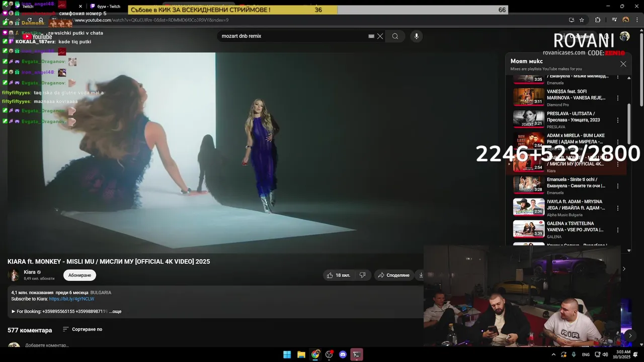Subscribe with the Абониране button
Screen dimensions: 644x362
click(79, 275)
